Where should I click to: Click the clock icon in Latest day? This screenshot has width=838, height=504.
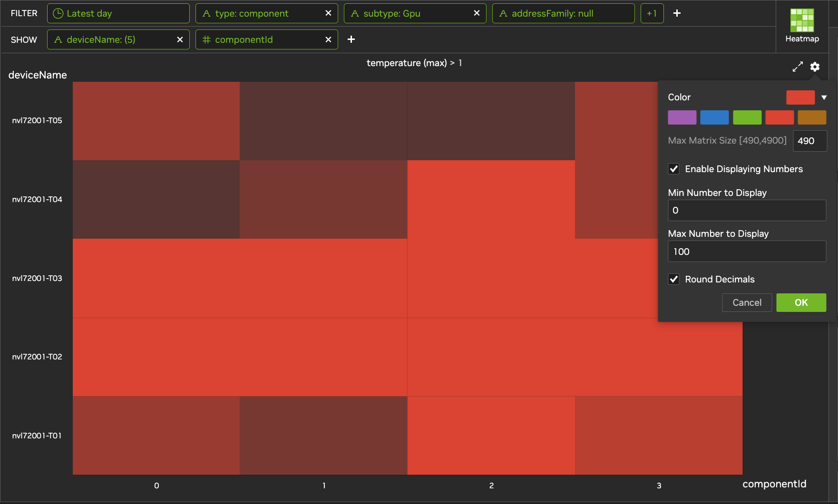tap(58, 13)
